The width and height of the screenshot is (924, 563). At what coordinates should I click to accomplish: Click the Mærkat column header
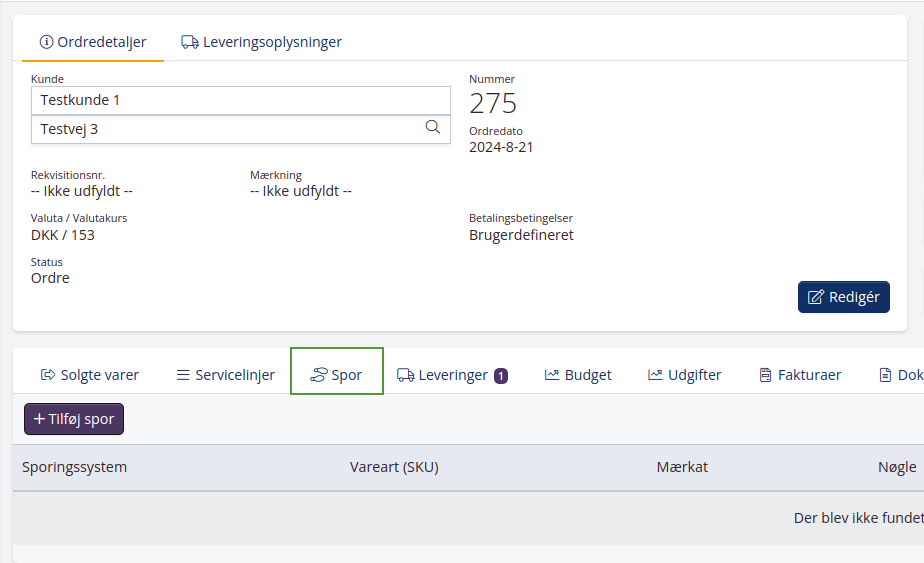[682, 467]
